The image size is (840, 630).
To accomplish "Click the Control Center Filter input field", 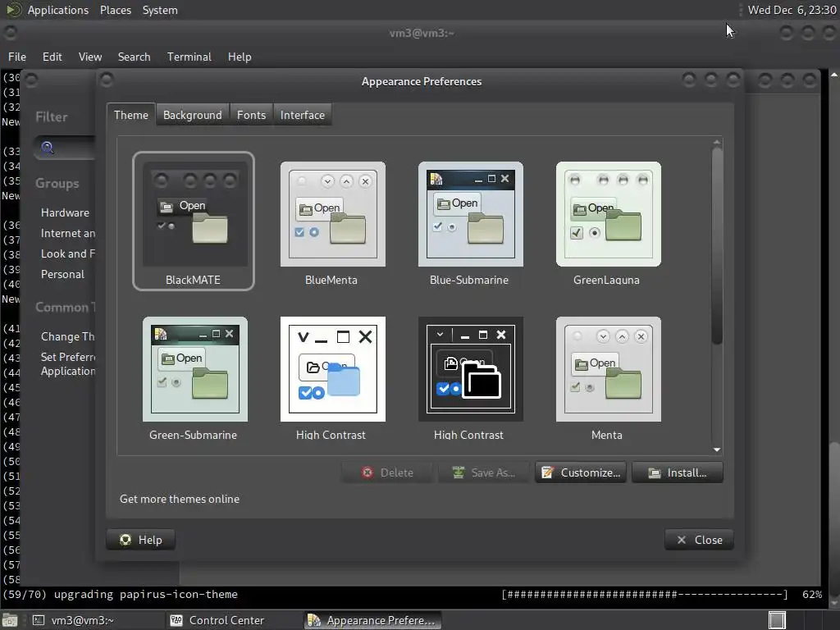I will [x=65, y=148].
